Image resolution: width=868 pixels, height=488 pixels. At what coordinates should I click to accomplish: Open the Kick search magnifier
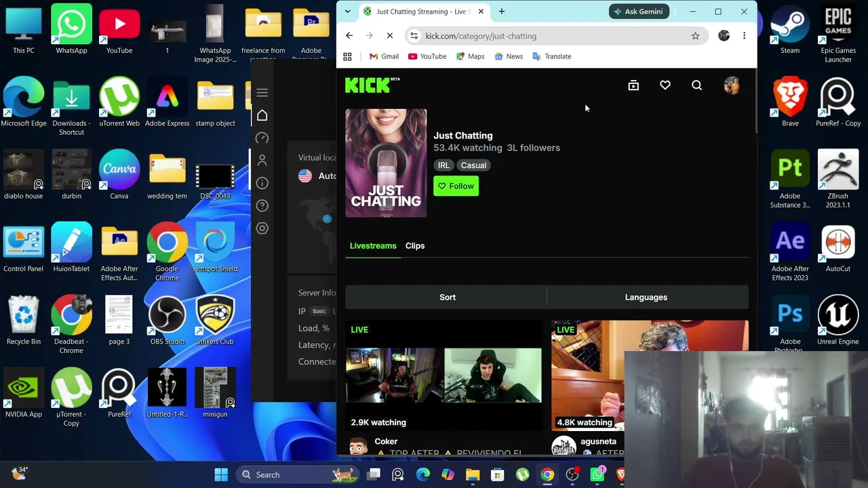[696, 85]
